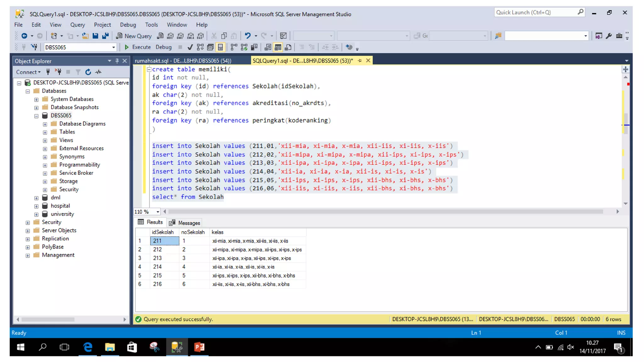Click the Undo arrow icon

(247, 36)
